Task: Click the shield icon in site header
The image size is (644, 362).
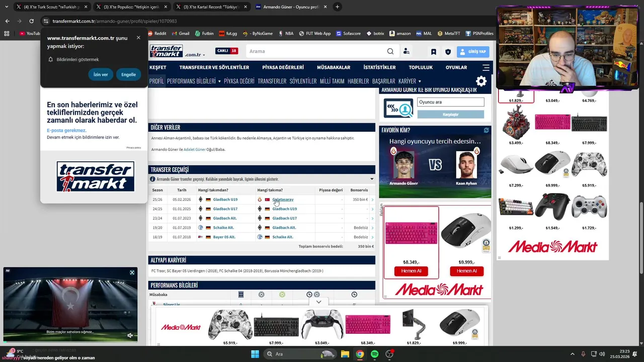Action: tap(448, 52)
